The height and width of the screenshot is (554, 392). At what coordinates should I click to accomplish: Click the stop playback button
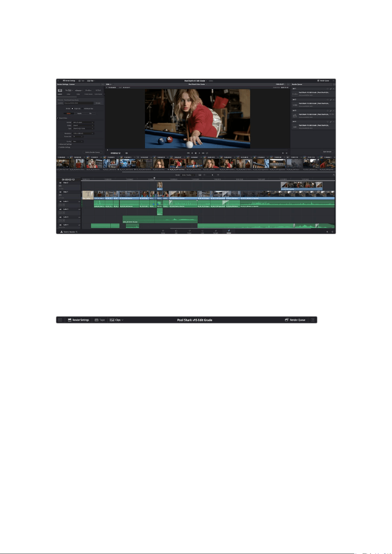196,153
